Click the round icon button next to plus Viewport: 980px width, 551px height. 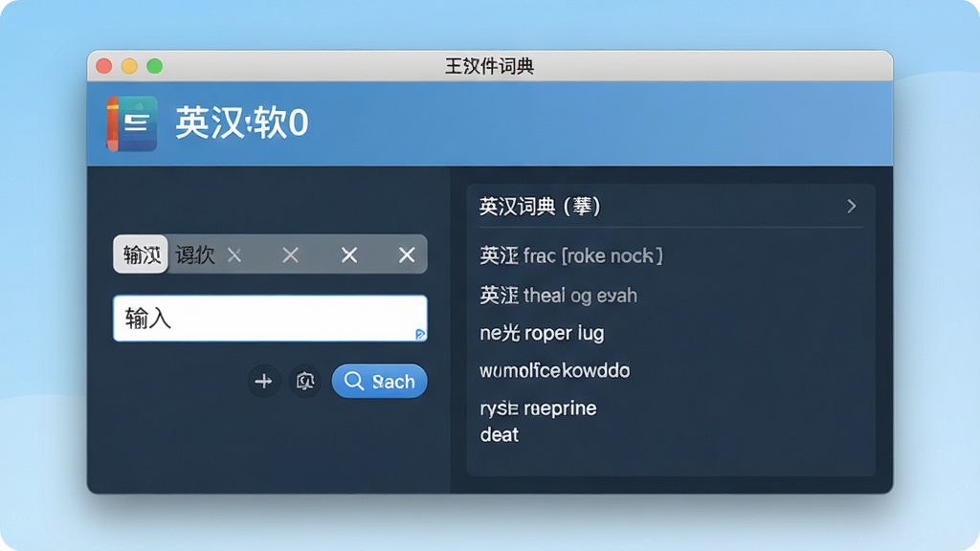305,381
